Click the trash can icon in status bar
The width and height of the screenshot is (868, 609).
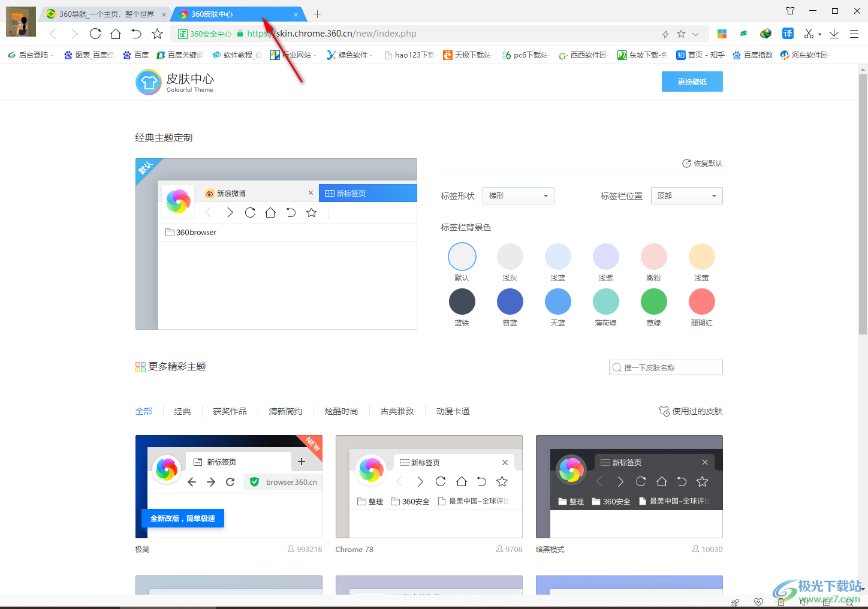click(781, 602)
